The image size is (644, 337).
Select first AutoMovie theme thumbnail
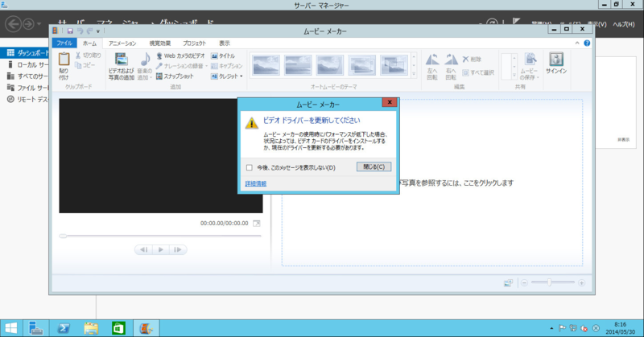click(266, 65)
